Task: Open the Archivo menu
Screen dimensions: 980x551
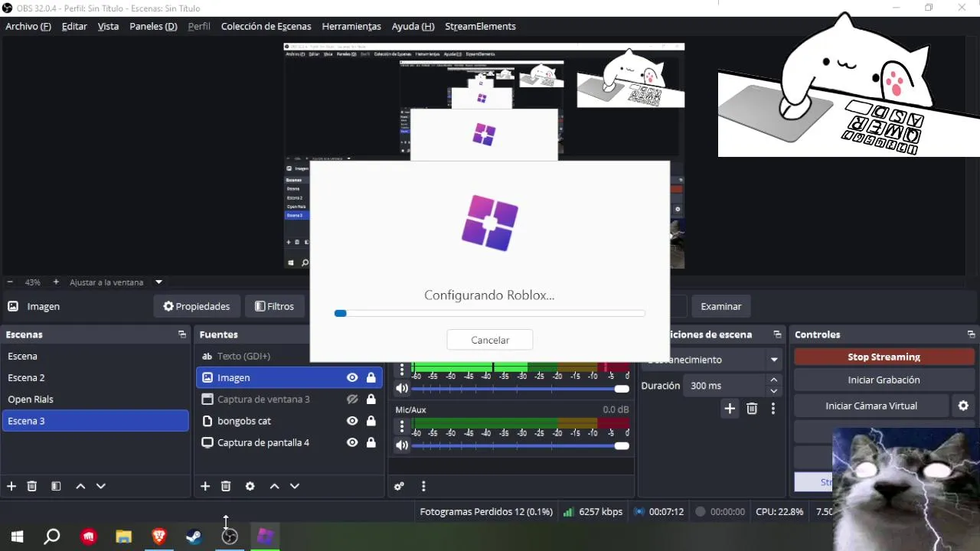Action: tap(28, 26)
